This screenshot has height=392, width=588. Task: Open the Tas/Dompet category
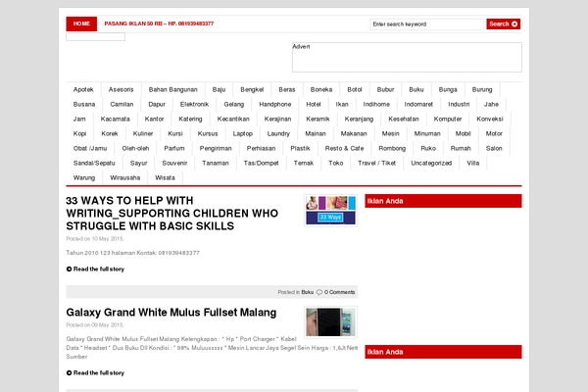click(261, 163)
